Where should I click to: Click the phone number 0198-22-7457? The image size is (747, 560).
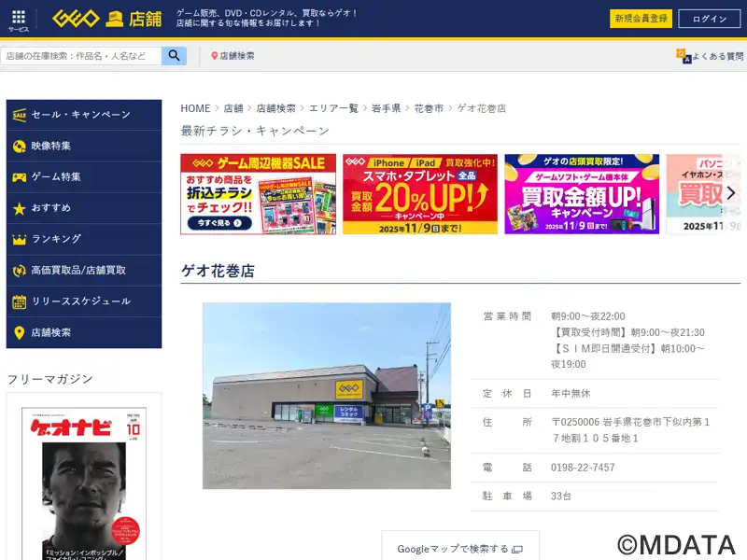pyautogui.click(x=583, y=468)
